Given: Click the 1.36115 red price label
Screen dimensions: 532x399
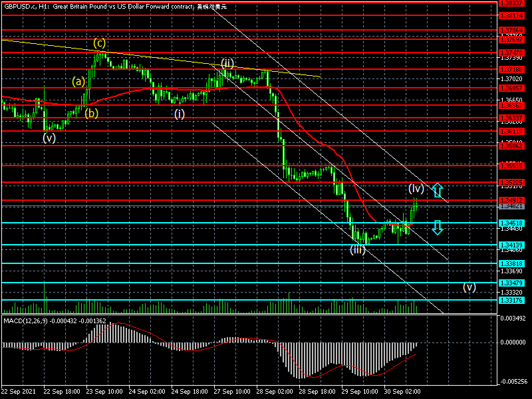Looking at the screenshot, I should (x=512, y=131).
